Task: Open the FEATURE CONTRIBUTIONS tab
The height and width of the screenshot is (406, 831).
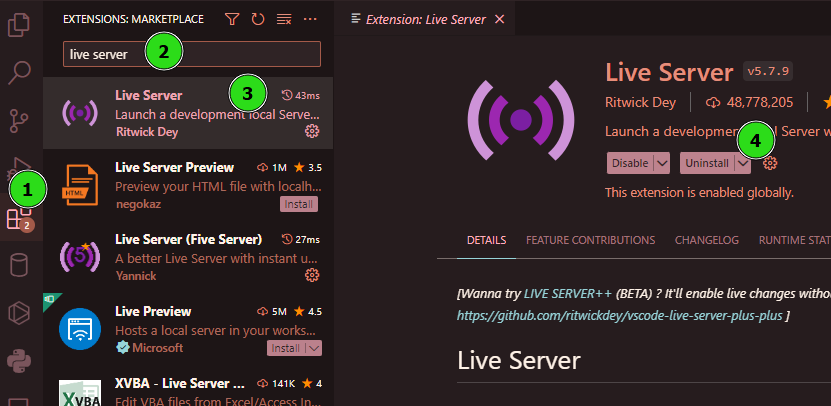Action: click(590, 240)
